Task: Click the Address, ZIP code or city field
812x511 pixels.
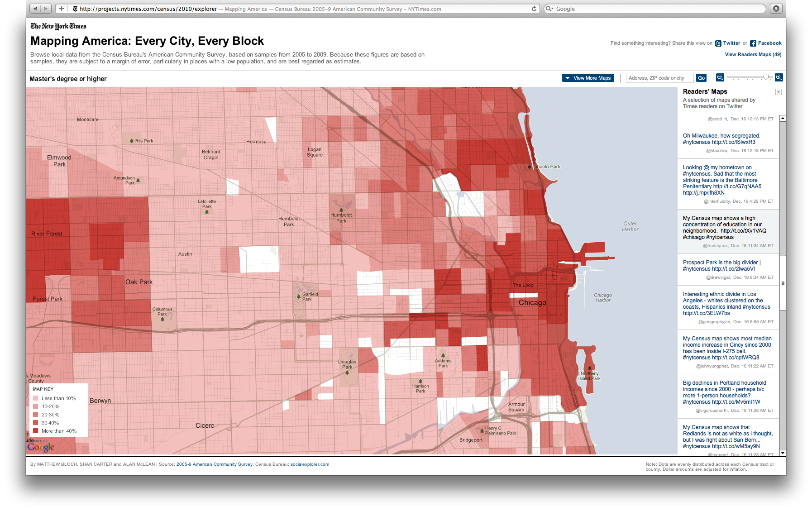Action: 659,78
